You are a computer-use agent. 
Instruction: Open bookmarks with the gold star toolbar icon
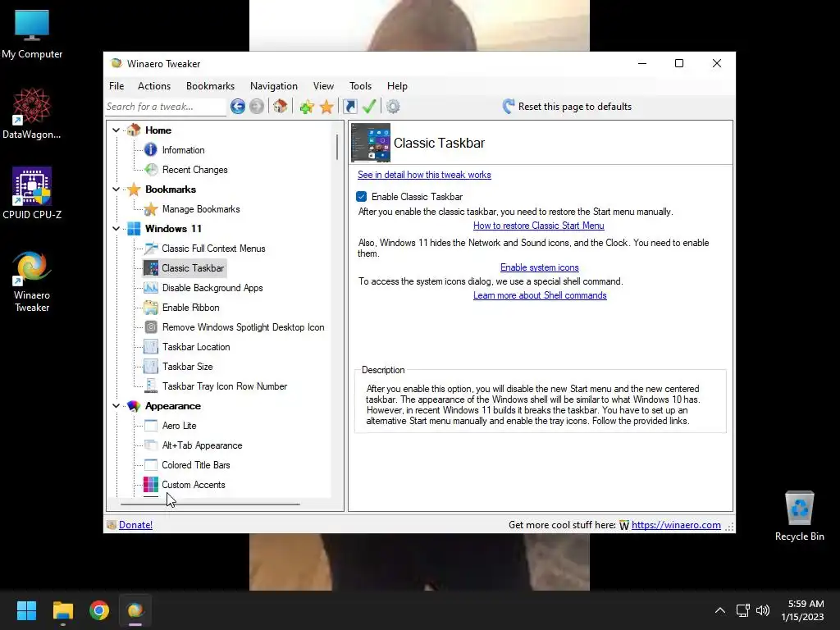tap(326, 107)
